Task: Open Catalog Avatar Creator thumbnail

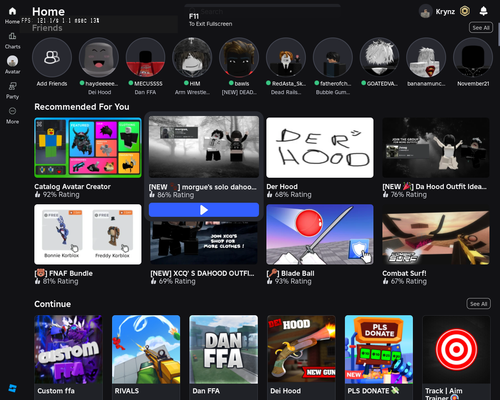Action: [88, 147]
